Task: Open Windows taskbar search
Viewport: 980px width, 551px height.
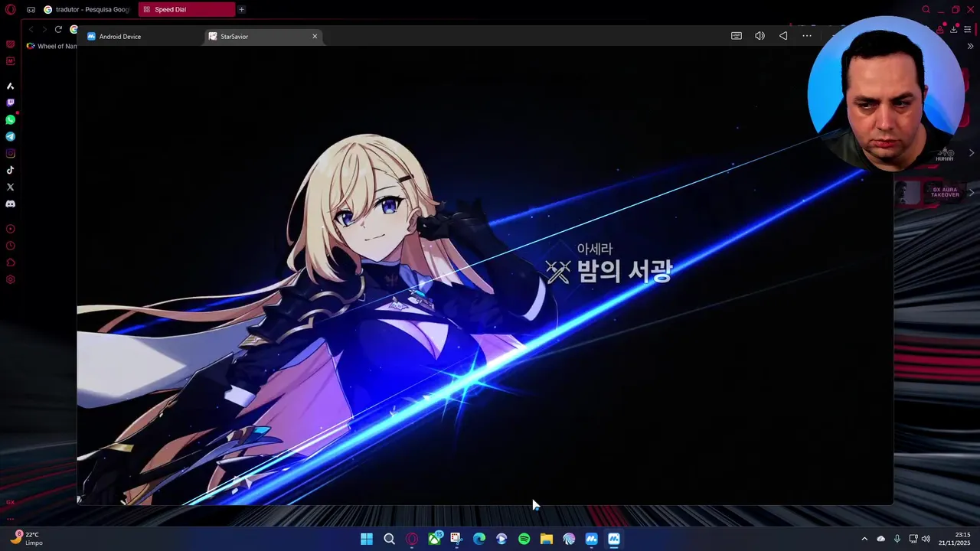Action: click(389, 539)
